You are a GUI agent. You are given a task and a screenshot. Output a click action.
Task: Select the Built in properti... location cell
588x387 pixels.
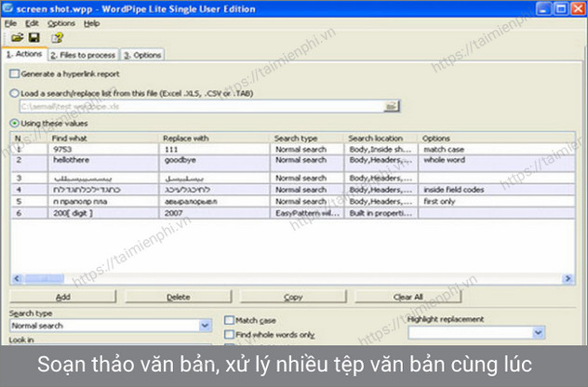(x=381, y=213)
